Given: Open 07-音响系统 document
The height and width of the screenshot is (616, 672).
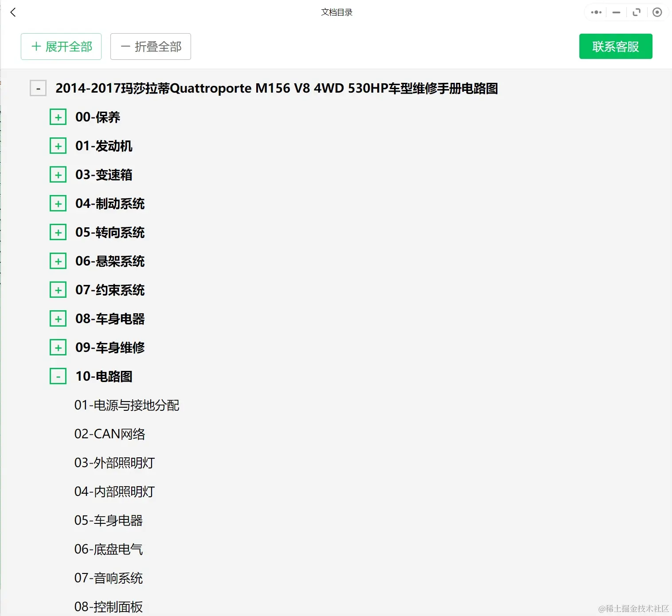Looking at the screenshot, I should 109,578.
